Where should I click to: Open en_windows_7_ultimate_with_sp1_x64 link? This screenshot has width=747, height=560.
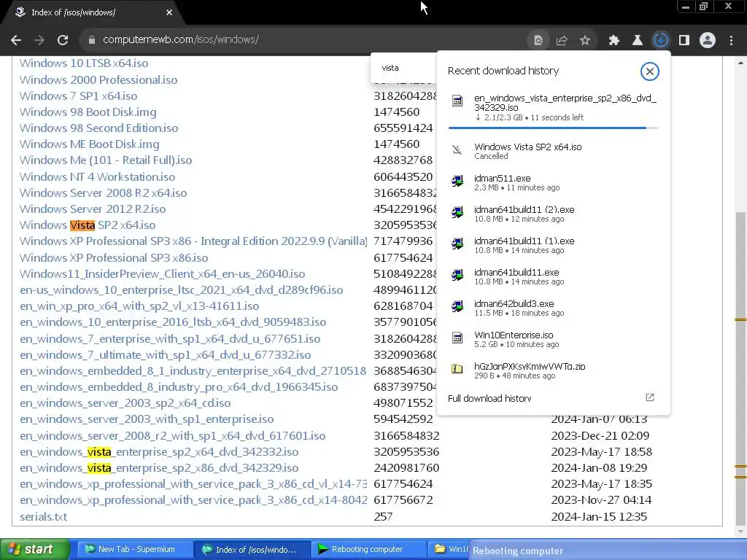click(x=165, y=355)
